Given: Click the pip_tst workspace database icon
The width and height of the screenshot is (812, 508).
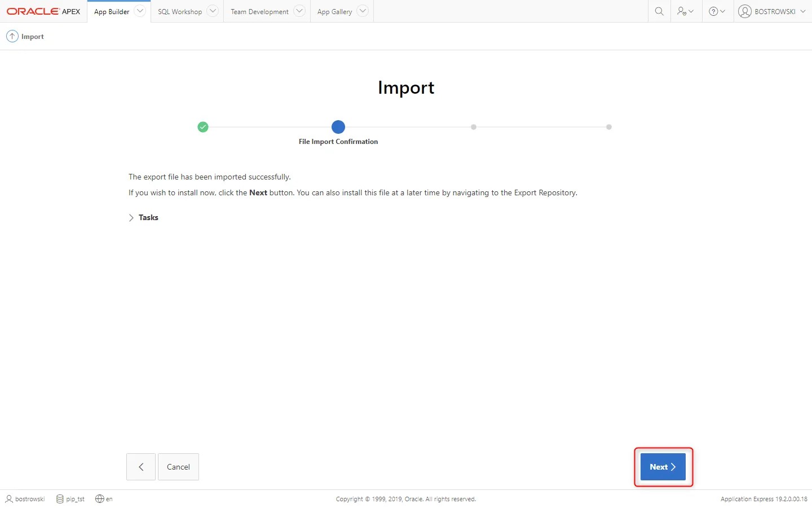Looking at the screenshot, I should click(60, 499).
